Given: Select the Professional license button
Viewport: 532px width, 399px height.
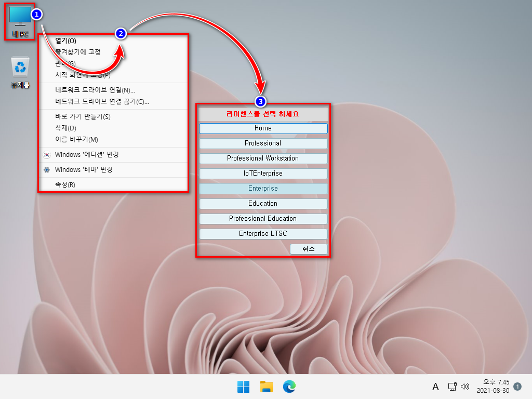Looking at the screenshot, I should (263, 143).
